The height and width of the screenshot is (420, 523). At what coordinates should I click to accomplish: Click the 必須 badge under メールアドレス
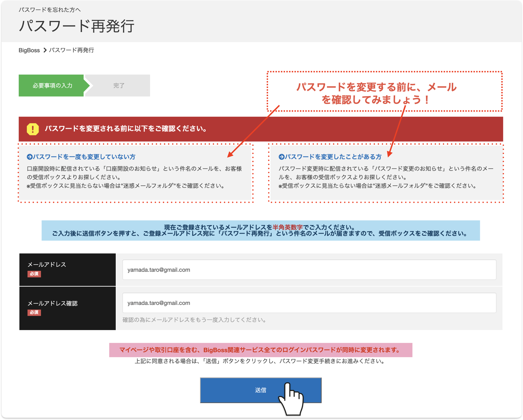click(34, 274)
